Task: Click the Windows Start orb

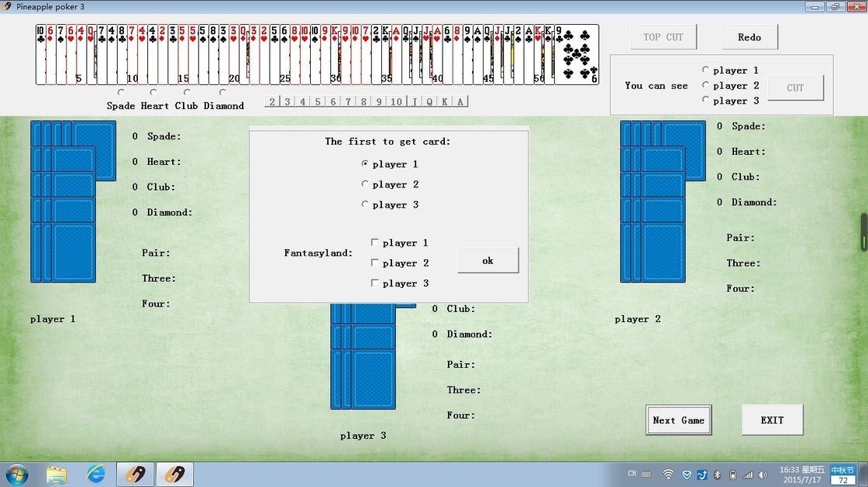Action: pyautogui.click(x=16, y=473)
